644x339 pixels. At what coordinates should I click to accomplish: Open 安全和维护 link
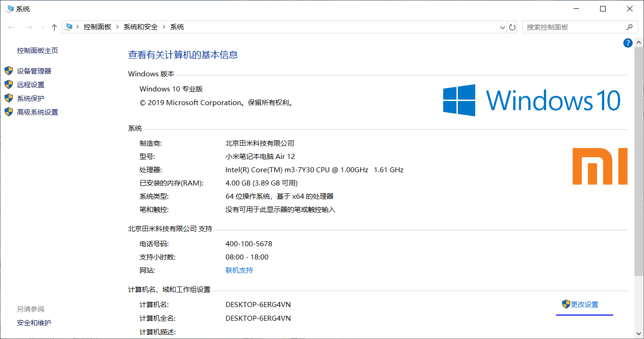(x=34, y=323)
